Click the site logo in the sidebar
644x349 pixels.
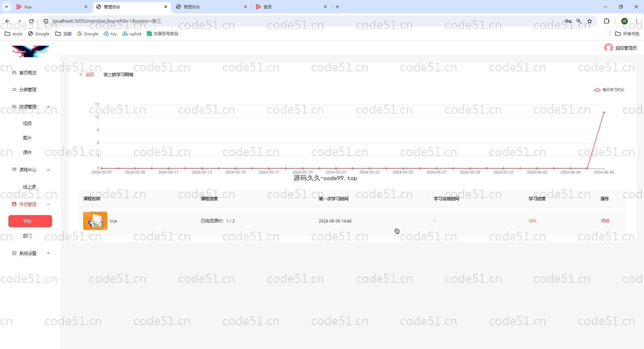coord(30,51)
